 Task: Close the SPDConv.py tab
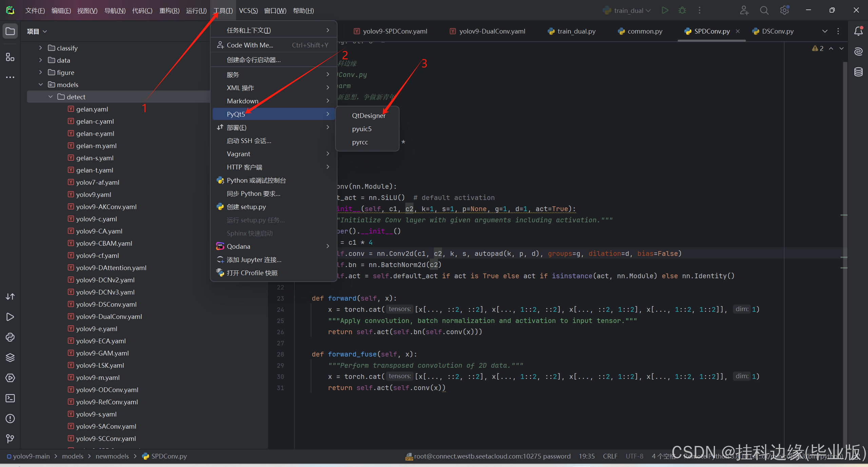738,31
